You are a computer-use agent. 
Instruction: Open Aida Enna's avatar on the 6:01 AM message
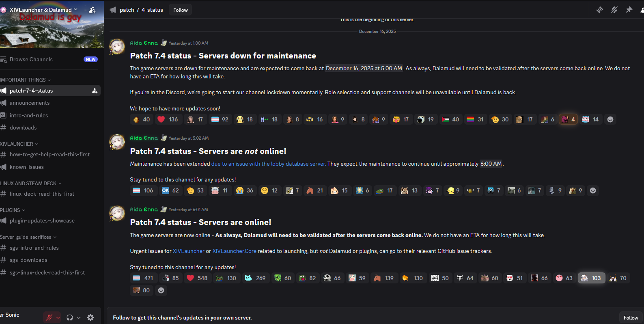pos(117,213)
